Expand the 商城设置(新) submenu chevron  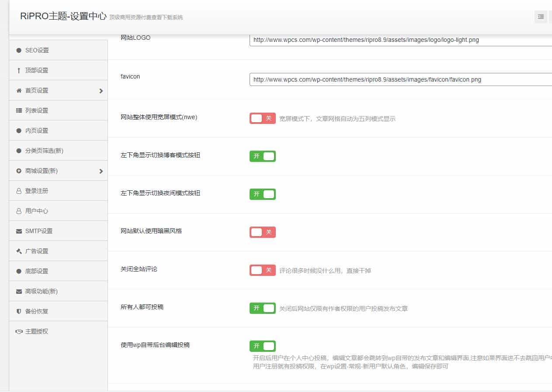coord(101,171)
